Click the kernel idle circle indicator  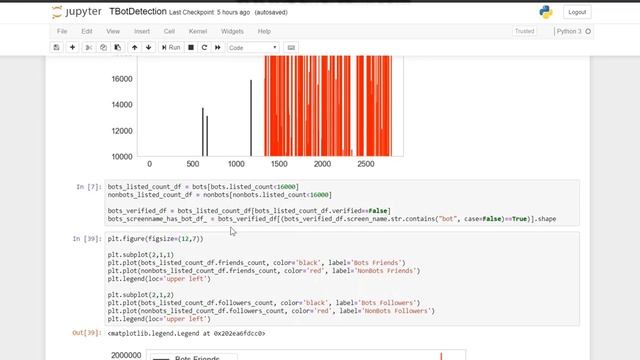tap(588, 31)
